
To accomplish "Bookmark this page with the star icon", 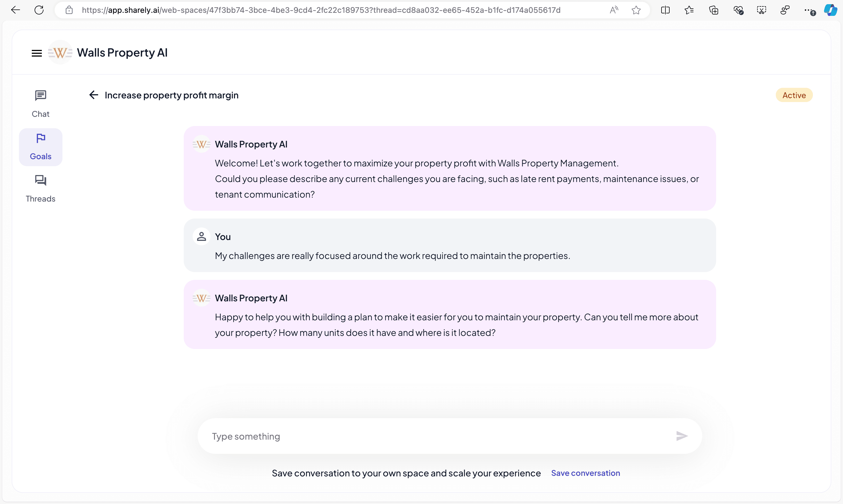I will [636, 10].
